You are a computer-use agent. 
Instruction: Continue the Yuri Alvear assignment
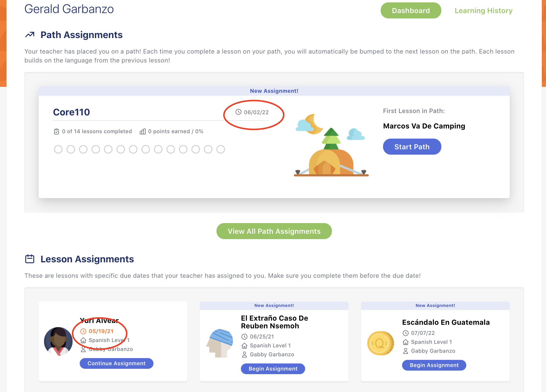click(116, 363)
